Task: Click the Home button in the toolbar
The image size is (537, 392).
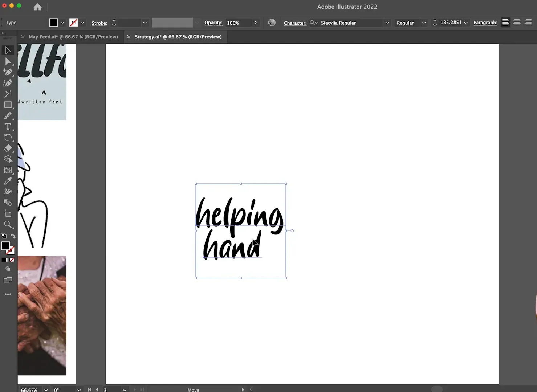Action: pos(37,7)
